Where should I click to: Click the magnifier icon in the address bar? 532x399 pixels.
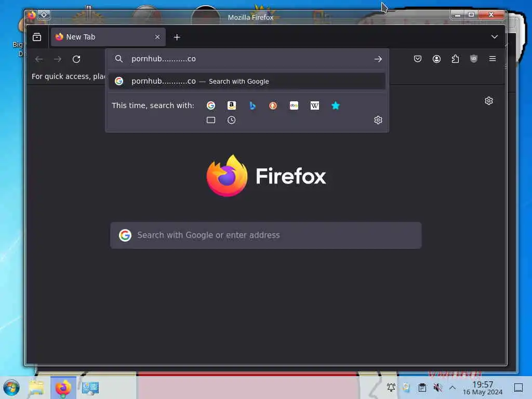click(x=118, y=59)
